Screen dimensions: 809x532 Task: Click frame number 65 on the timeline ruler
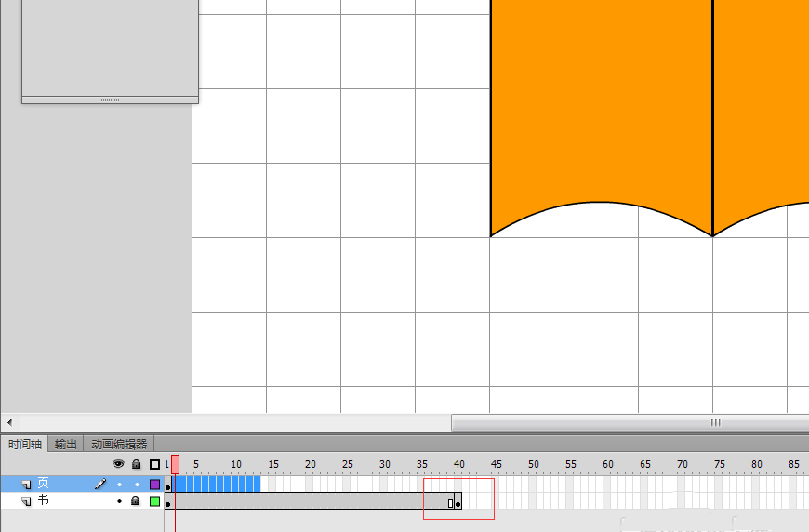[x=645, y=464]
